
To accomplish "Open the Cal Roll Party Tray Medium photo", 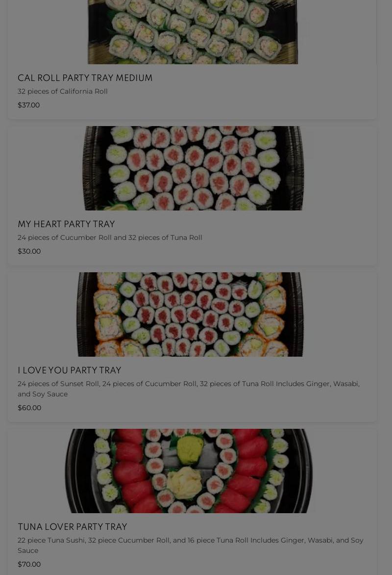I will pos(193,32).
